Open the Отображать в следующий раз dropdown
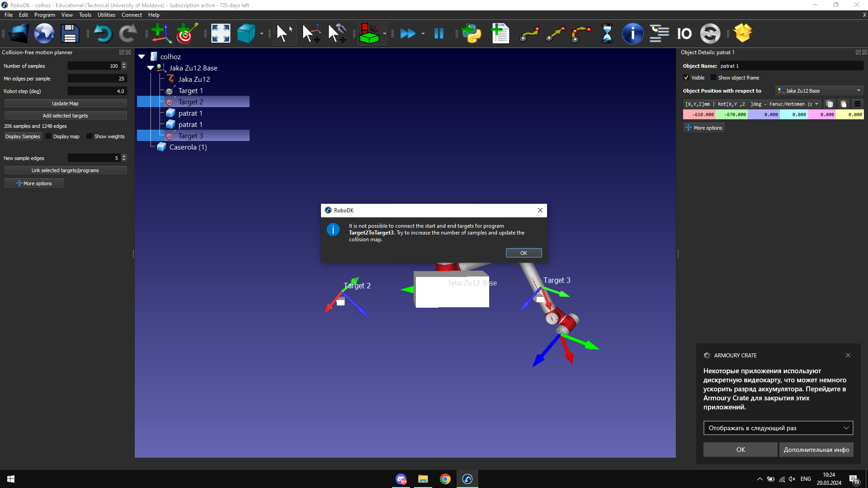 point(778,428)
